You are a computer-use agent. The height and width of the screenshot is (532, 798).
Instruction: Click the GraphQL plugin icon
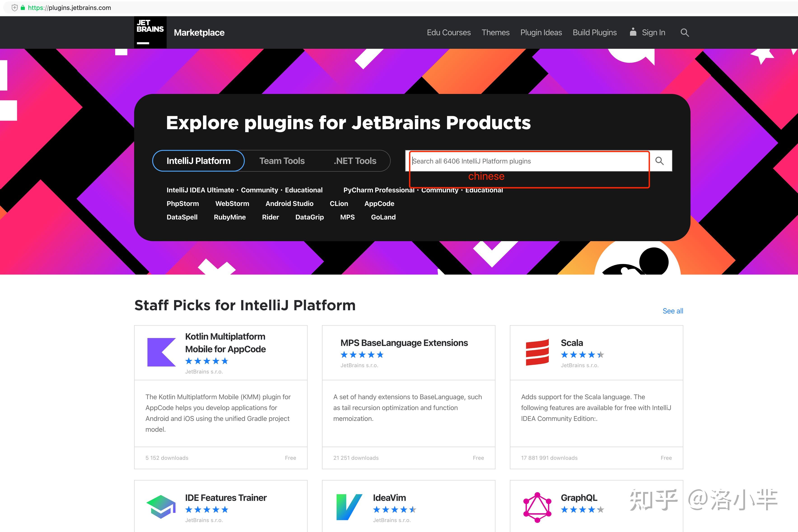pyautogui.click(x=537, y=507)
